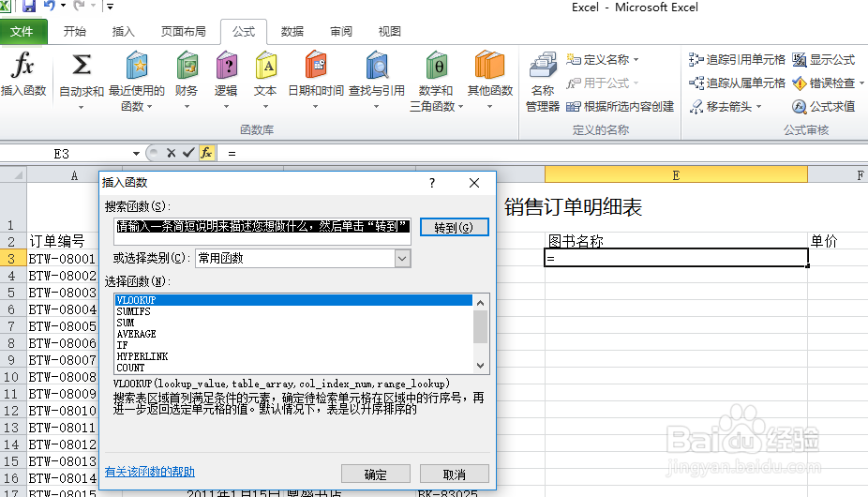Click Create from Selection (根据所选内容创建)
The image size is (868, 497).
coord(620,106)
